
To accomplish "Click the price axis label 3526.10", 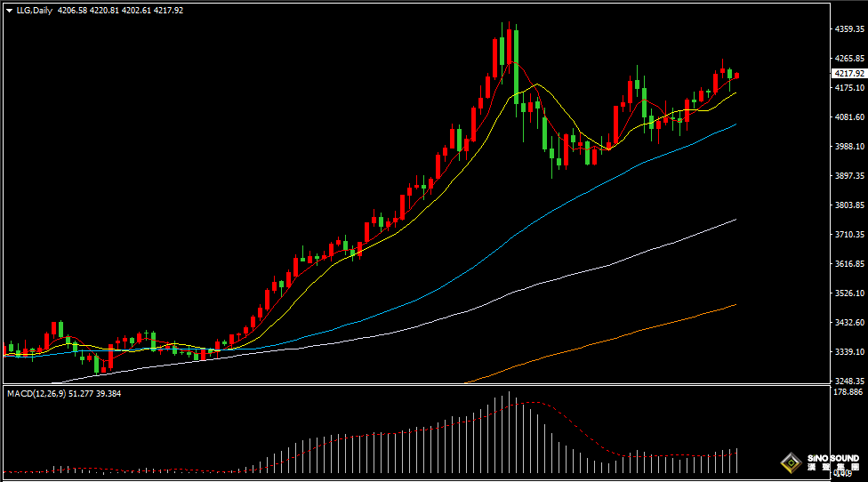I will [849, 293].
